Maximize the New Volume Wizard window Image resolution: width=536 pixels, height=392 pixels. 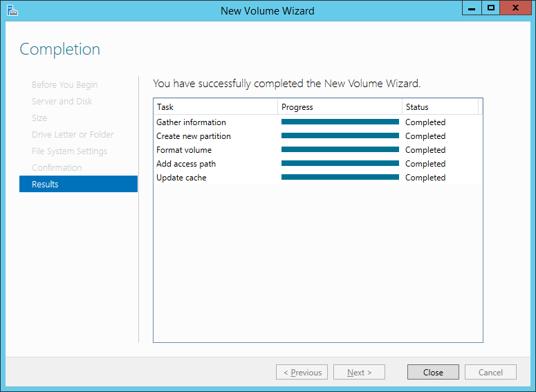coord(491,8)
